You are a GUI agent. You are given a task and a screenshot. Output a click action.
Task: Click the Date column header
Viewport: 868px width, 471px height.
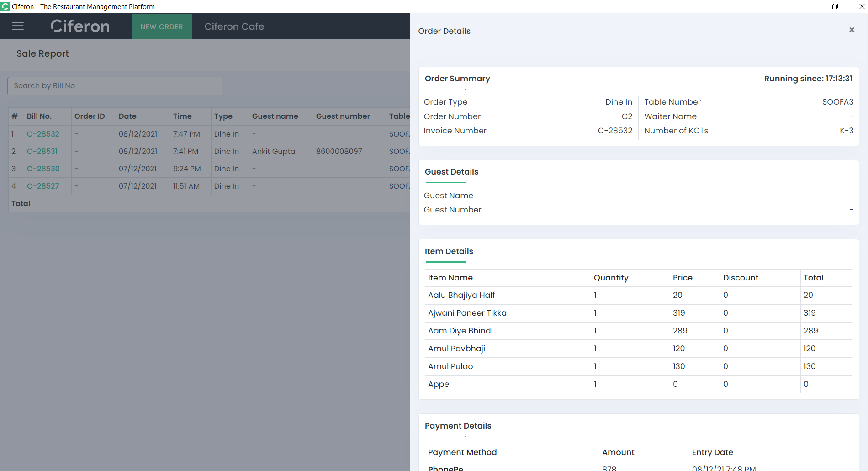pos(127,116)
